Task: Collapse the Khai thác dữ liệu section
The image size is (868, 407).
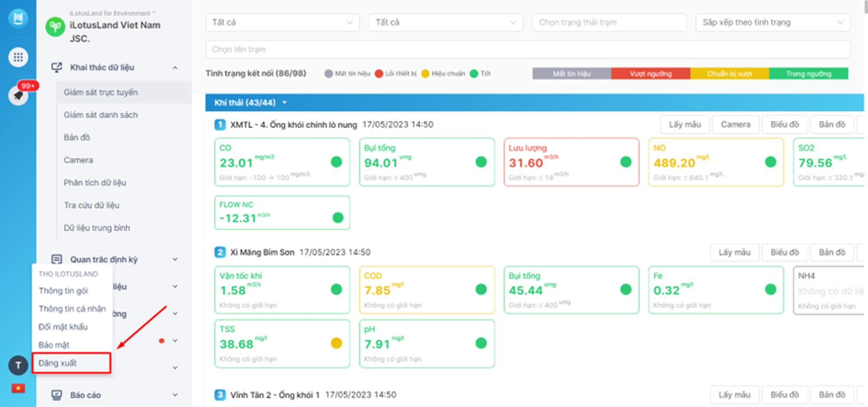Action: pos(175,68)
